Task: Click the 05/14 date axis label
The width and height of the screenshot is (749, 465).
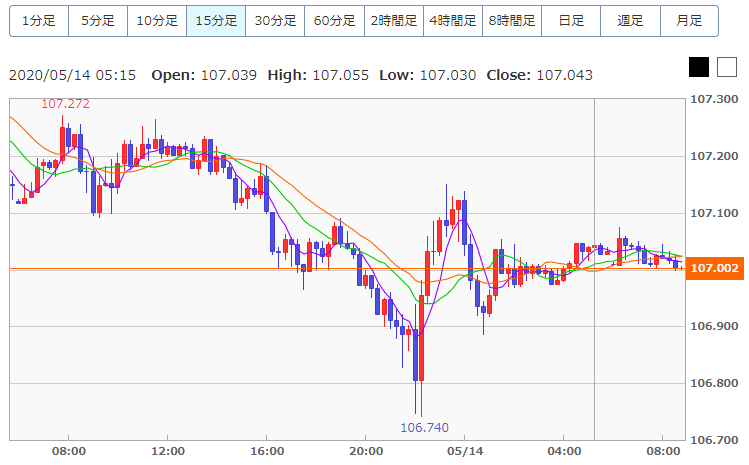Action: [x=465, y=452]
